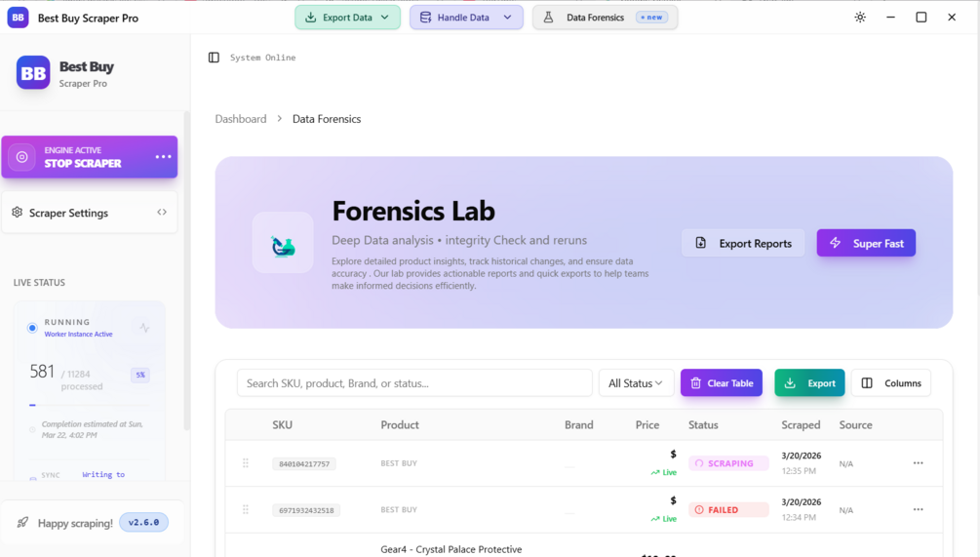Image resolution: width=980 pixels, height=557 pixels.
Task: Sort by Status column header
Action: tap(703, 425)
